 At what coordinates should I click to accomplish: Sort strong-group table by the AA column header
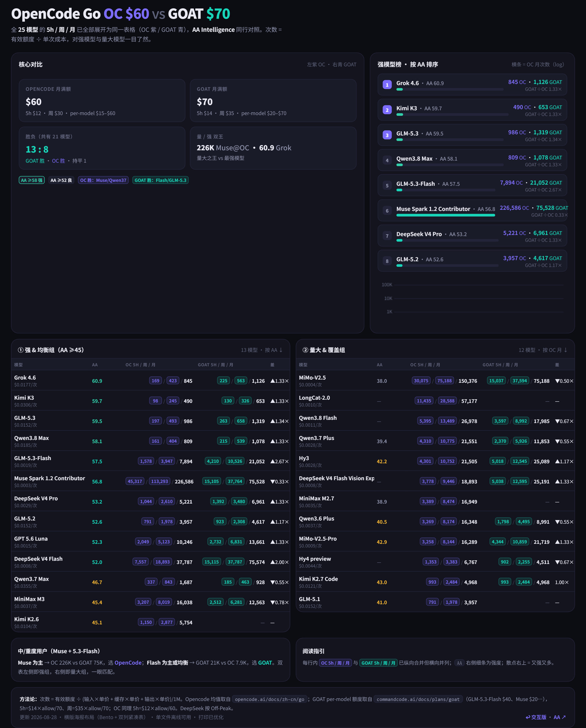[95, 365]
